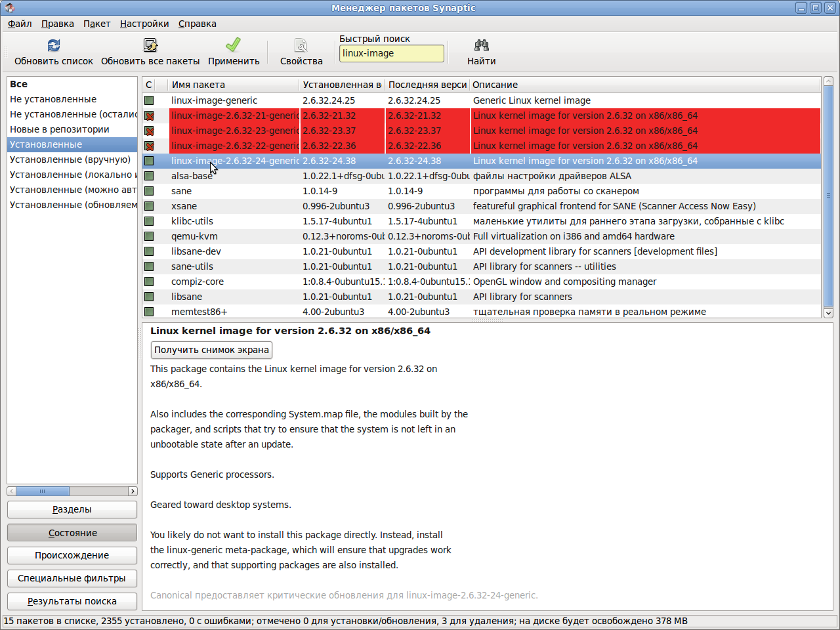Viewport: 840px width, 630px height.
Task: Select the Не установленные filter
Action: [72, 99]
